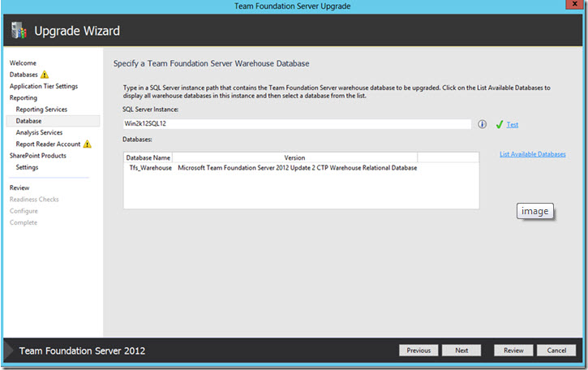Click the info icon beside SQL Server Instance
Image resolution: width=588 pixels, height=370 pixels.
[x=482, y=124]
